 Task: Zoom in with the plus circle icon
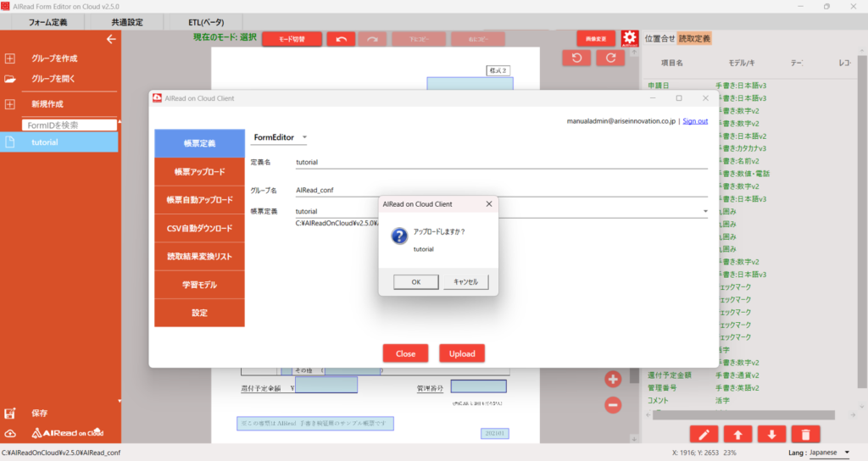click(x=613, y=379)
